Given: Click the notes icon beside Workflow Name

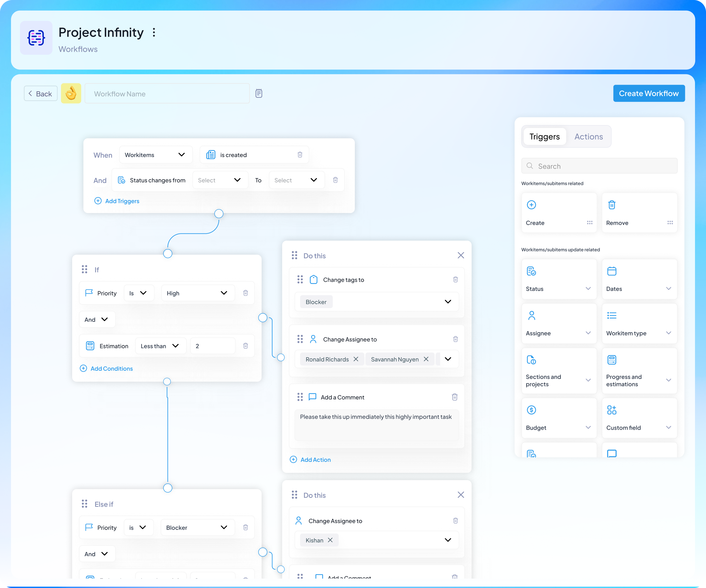Looking at the screenshot, I should [x=259, y=93].
